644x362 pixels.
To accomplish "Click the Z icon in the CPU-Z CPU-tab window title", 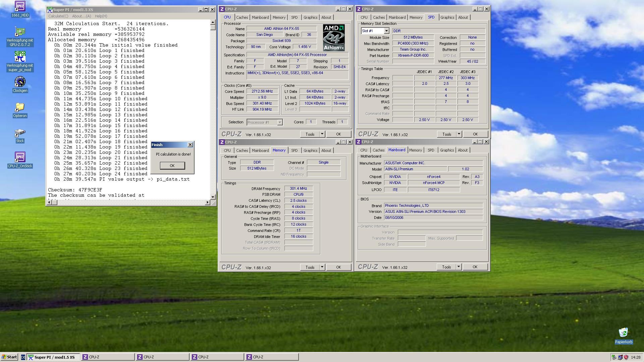I will [x=222, y=9].
